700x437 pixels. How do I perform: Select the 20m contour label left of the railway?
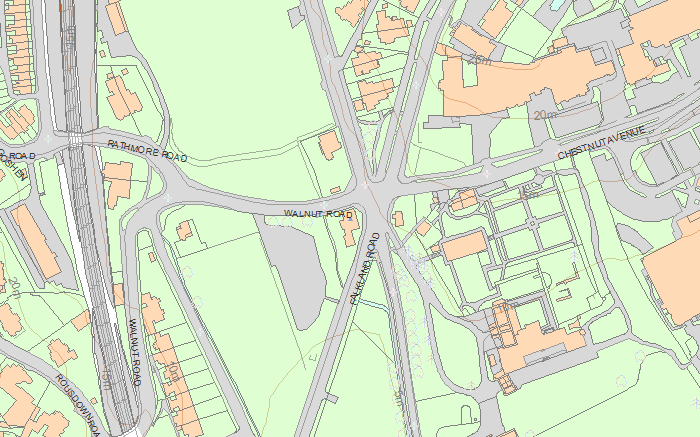pyautogui.click(x=14, y=288)
